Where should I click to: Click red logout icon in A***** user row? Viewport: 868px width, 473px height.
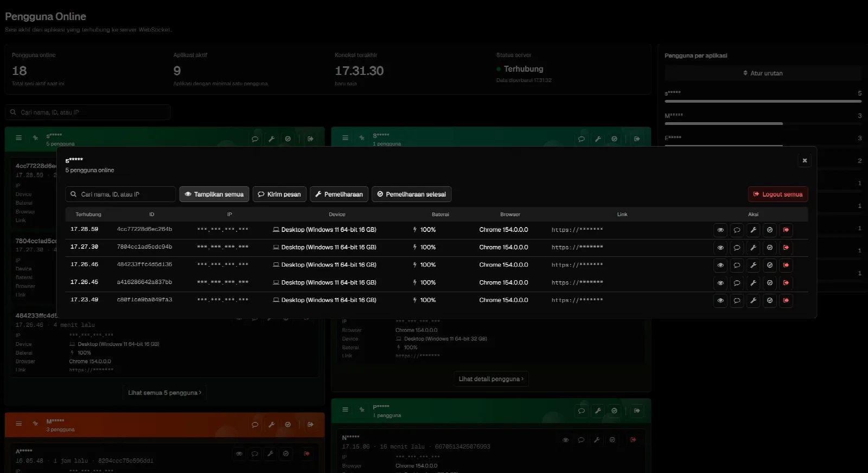pos(307,453)
